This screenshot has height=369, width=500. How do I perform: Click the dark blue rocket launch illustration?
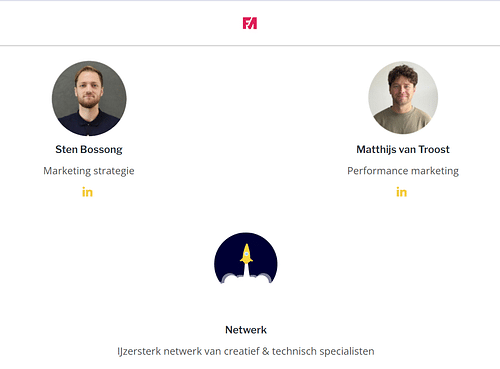(246, 258)
